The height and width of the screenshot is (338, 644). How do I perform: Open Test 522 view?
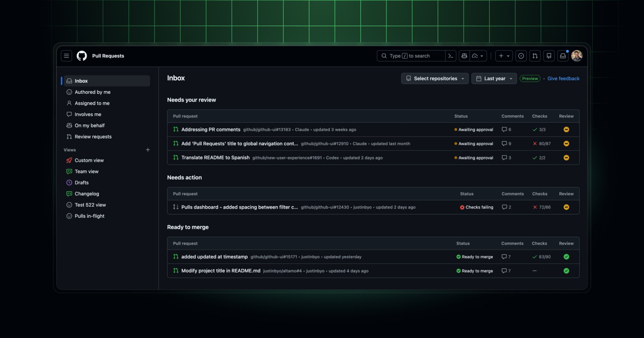pos(107,205)
